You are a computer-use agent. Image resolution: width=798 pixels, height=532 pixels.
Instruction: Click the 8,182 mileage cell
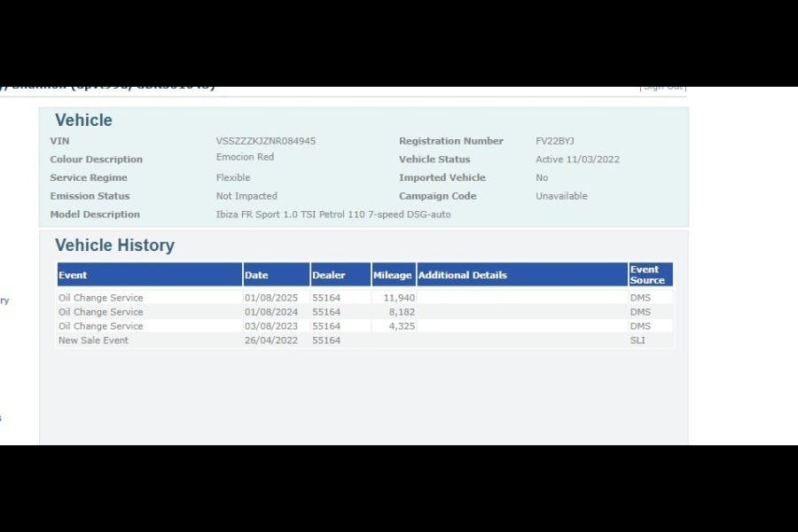pos(402,312)
